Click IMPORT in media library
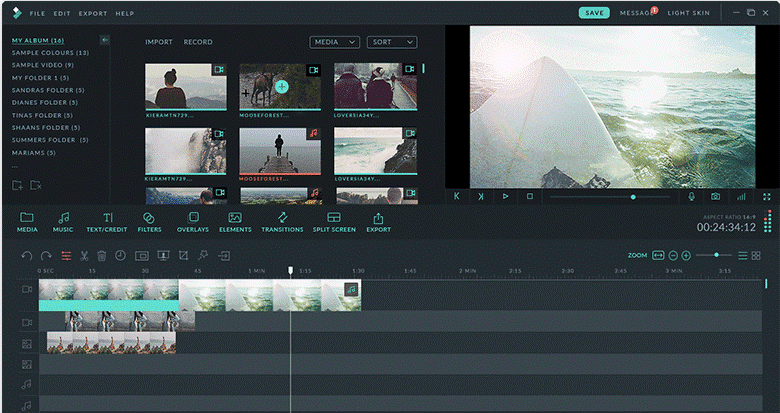The height and width of the screenshot is (413, 780). pyautogui.click(x=159, y=42)
